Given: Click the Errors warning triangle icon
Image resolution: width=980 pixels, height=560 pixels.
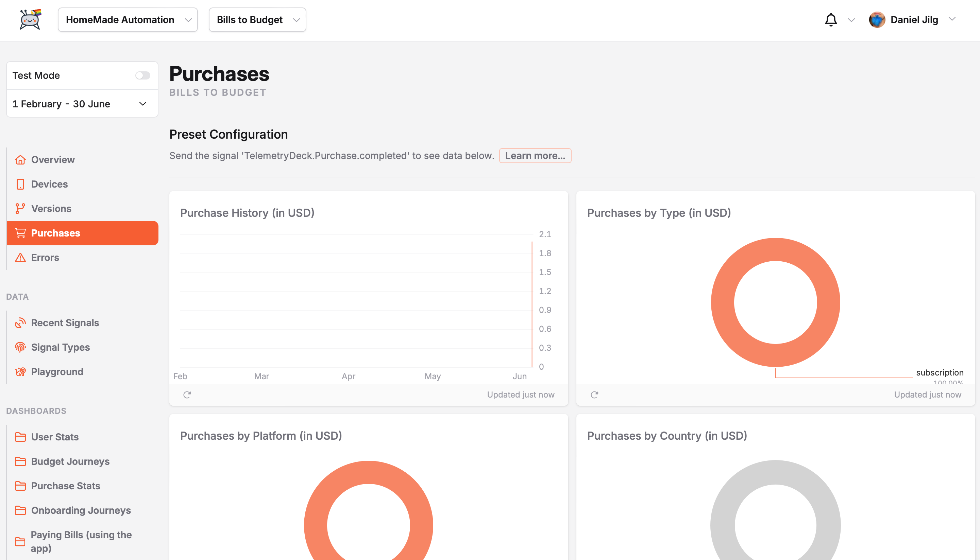Looking at the screenshot, I should [x=20, y=258].
